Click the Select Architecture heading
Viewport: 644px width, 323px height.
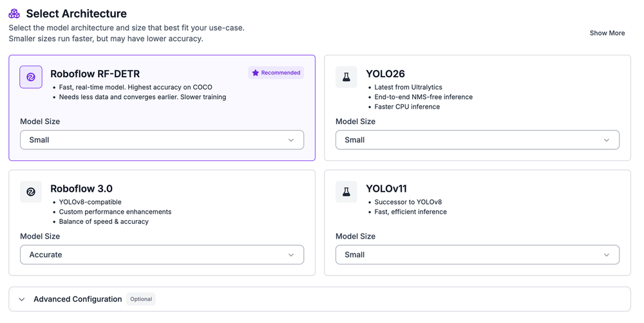point(77,14)
